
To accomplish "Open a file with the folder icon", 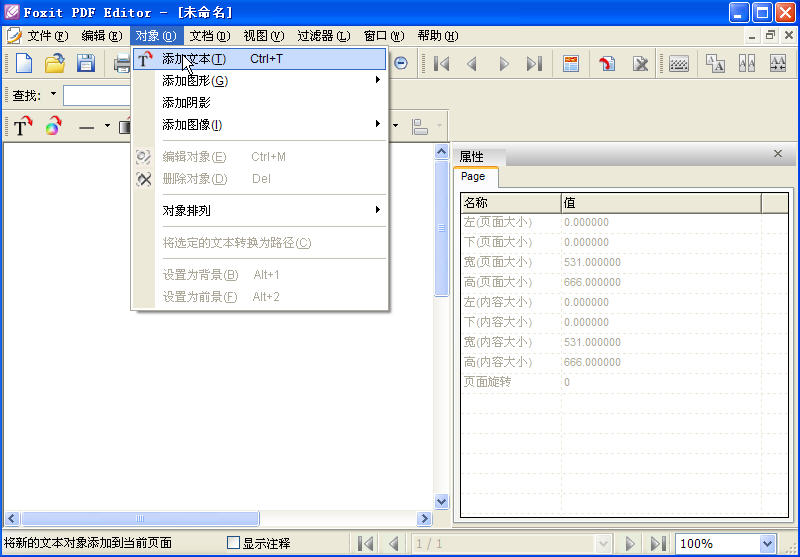I will [x=55, y=63].
